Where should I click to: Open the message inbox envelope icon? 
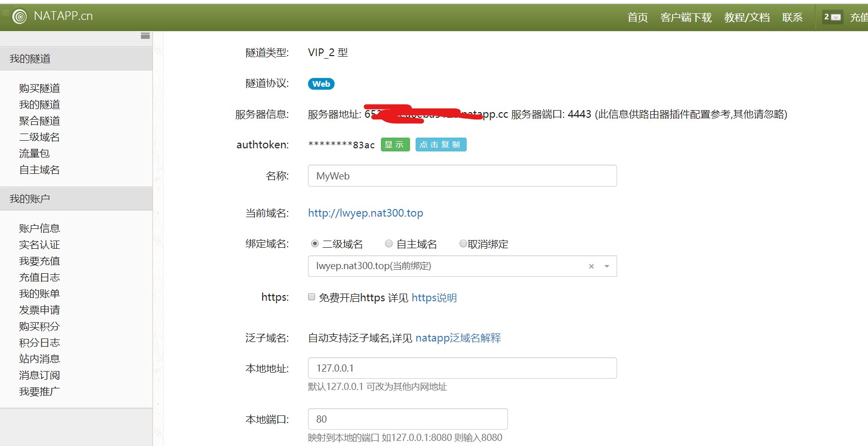point(835,17)
